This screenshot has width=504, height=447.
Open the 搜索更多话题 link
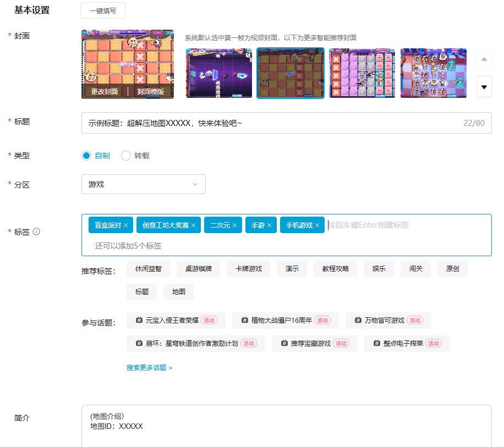[150, 368]
